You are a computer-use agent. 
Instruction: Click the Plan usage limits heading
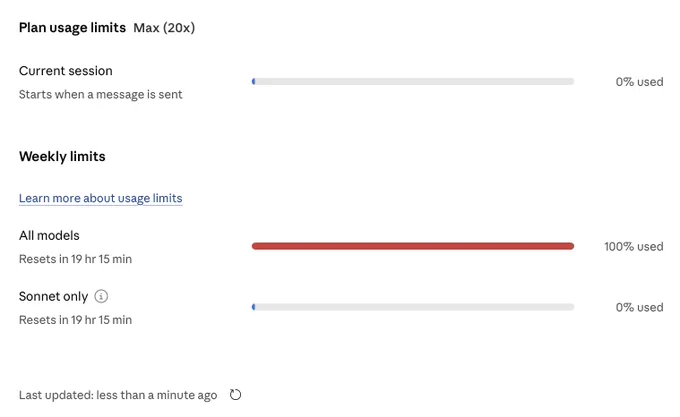pos(72,28)
